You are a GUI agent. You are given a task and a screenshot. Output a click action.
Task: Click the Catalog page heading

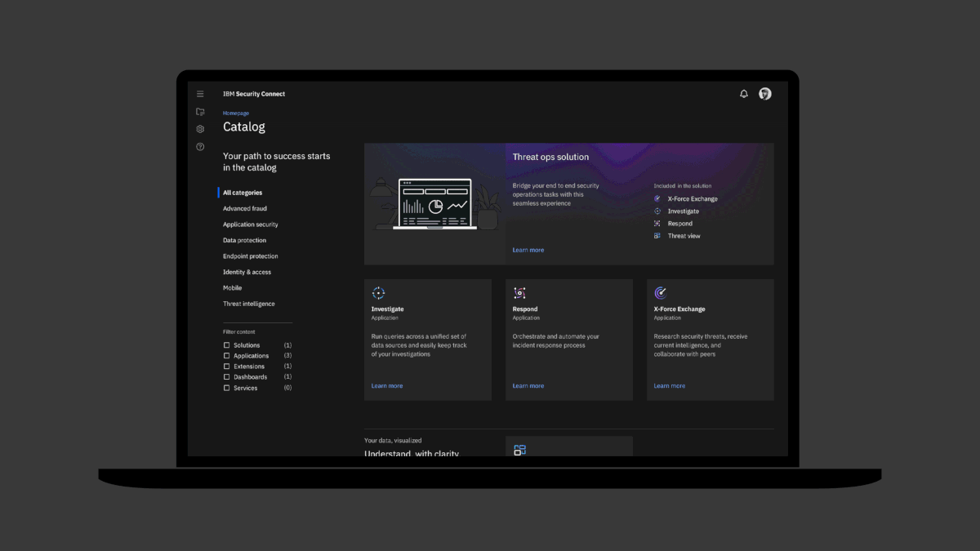(244, 127)
